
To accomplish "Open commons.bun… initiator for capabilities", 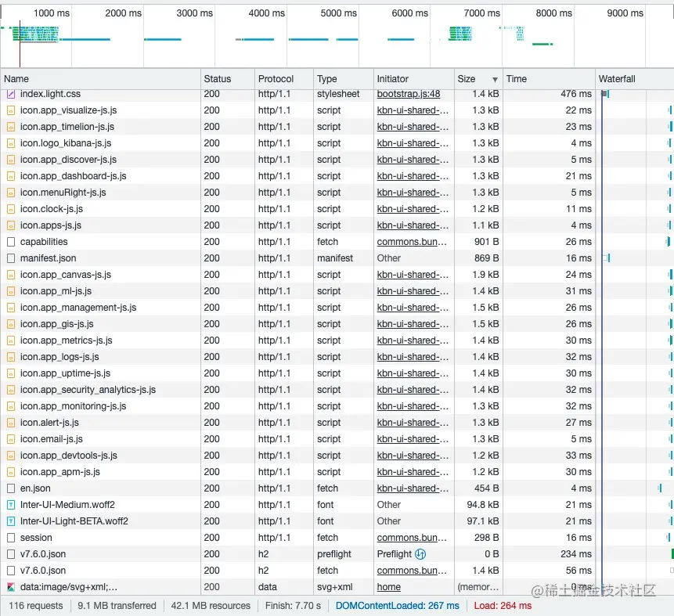I will tap(412, 242).
